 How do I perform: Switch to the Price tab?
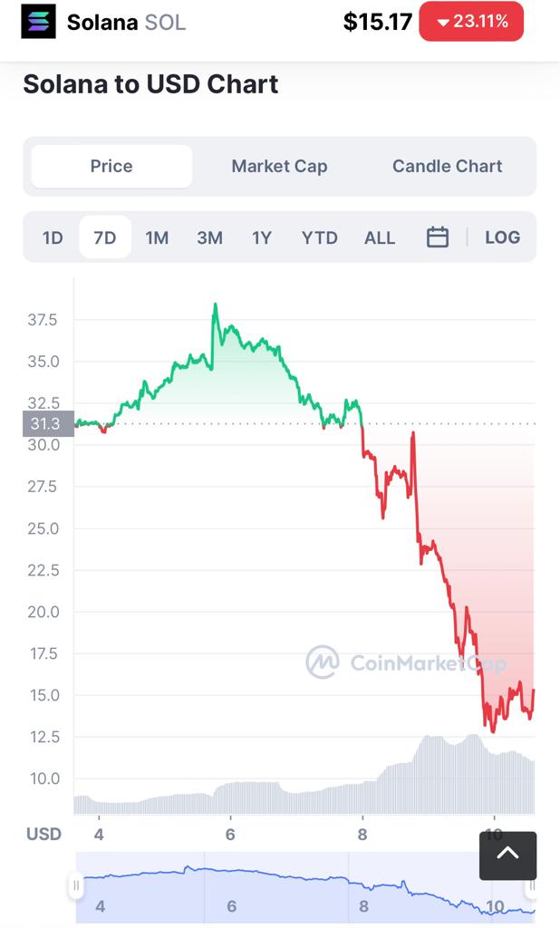click(x=111, y=167)
